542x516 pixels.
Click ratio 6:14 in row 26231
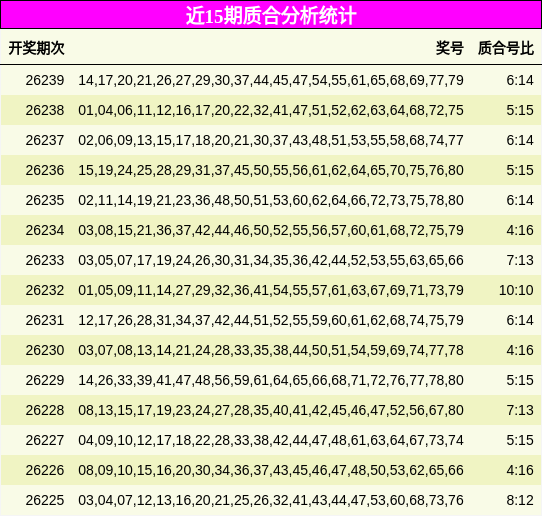click(520, 320)
